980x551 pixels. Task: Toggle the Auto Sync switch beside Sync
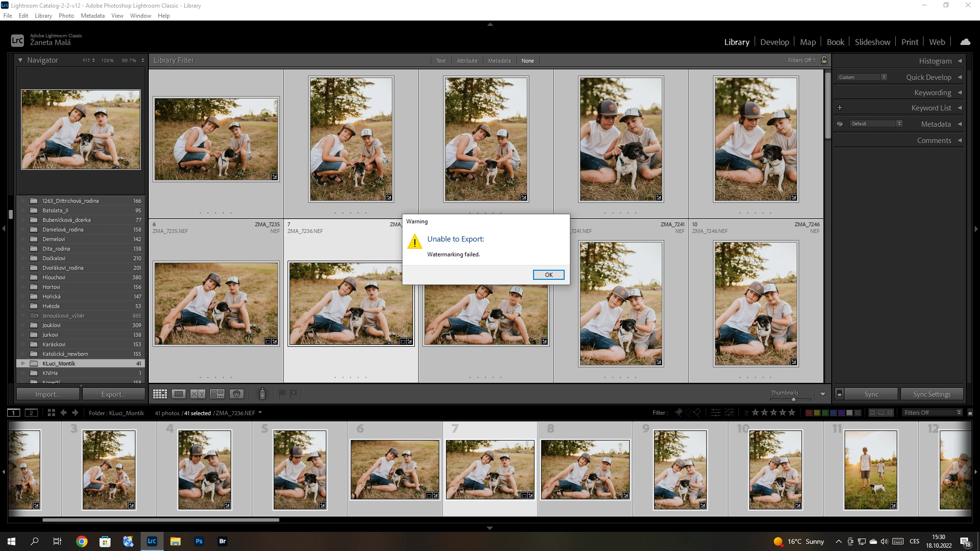(x=839, y=394)
